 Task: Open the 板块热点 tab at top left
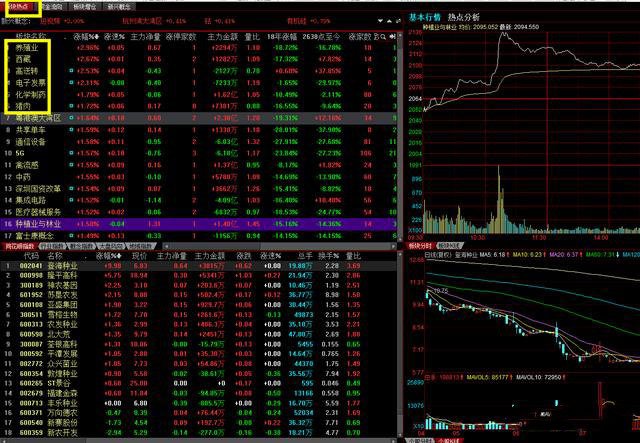pyautogui.click(x=20, y=6)
